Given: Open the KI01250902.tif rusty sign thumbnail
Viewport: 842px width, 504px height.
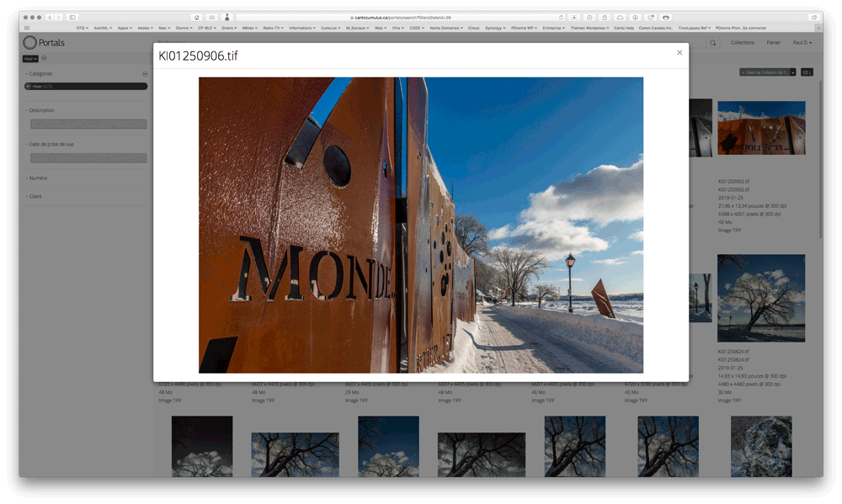Looking at the screenshot, I should click(761, 128).
